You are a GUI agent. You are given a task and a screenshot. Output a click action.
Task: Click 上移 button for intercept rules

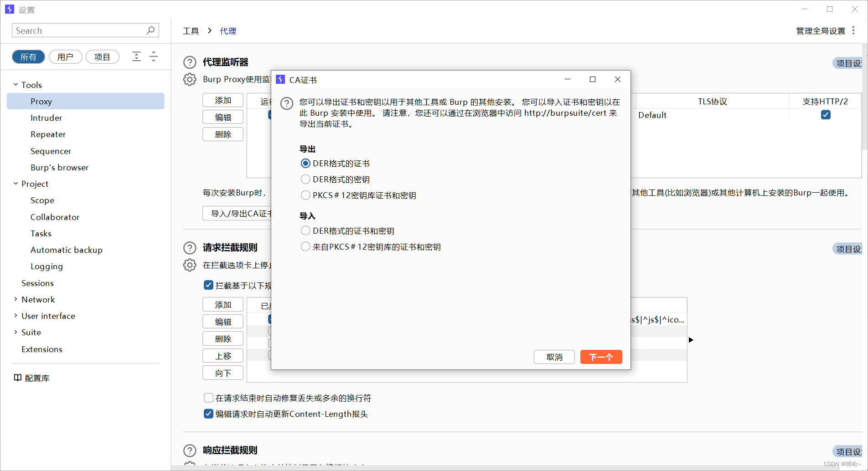tap(223, 356)
